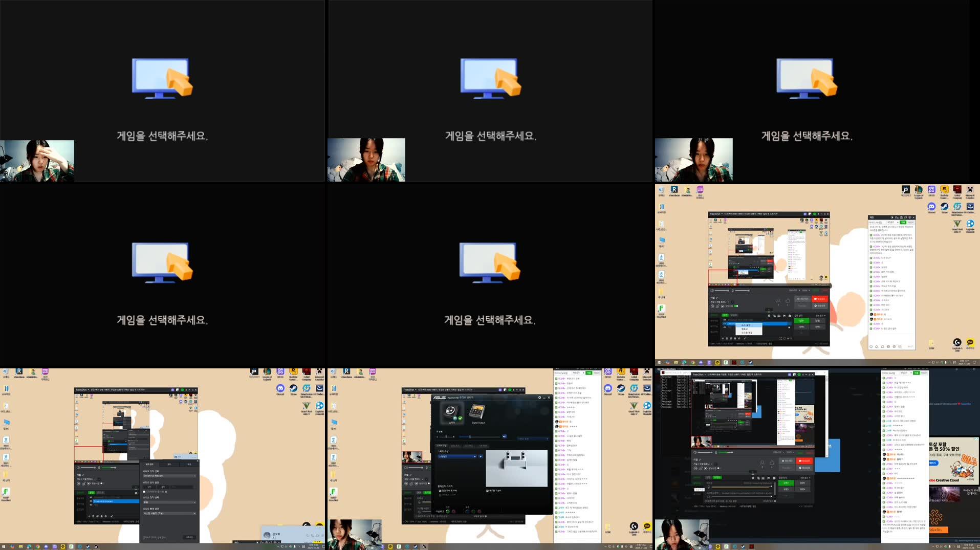The width and height of the screenshot is (980, 550).
Task: Click the apply button in FreeShot's settings dialog
Action: pyautogui.click(x=189, y=538)
